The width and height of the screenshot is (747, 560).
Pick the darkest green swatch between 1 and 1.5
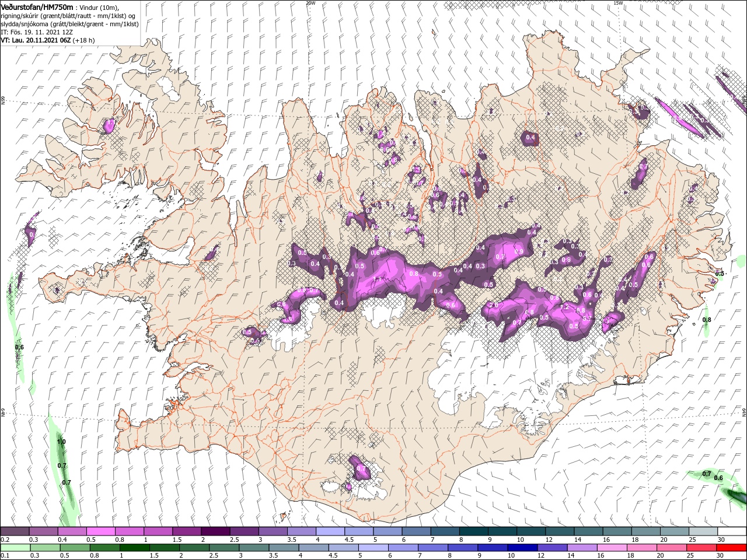(134, 548)
